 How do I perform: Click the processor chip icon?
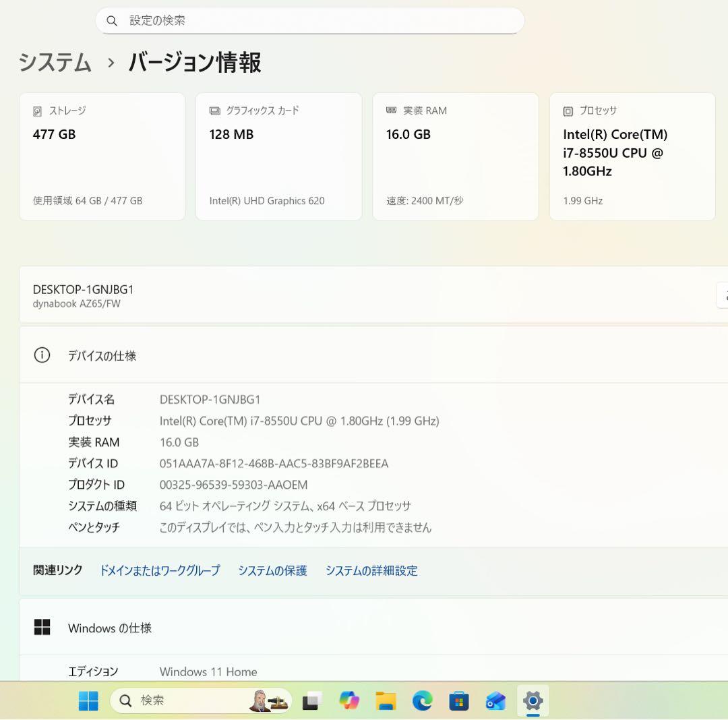coord(568,111)
